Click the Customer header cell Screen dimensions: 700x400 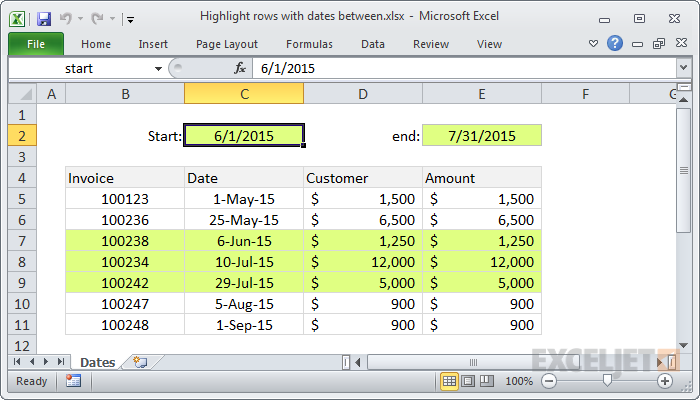coord(363,178)
